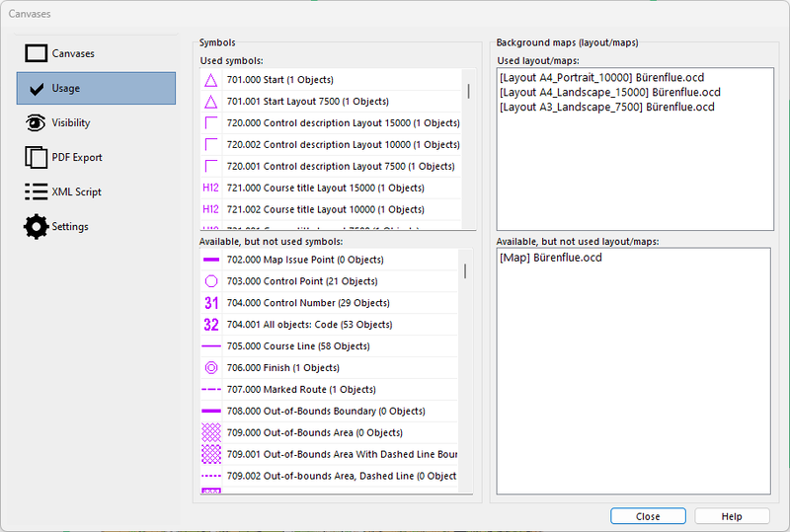Click the 31 icon of Control Number
The height and width of the screenshot is (532, 790).
[211, 303]
